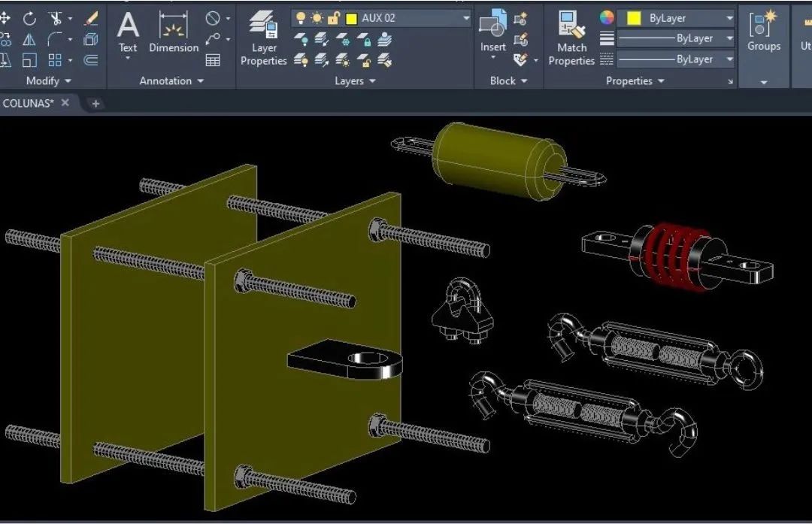
Task: Open the Insert block tool
Action: 492,32
